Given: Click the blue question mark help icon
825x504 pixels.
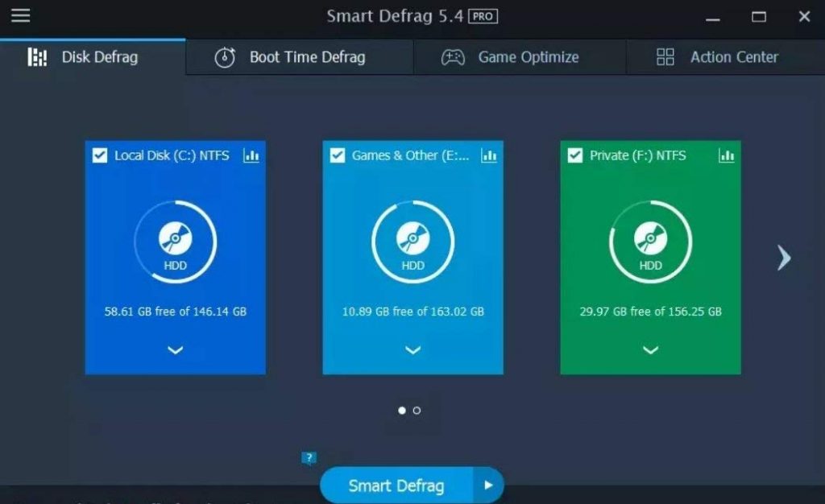Looking at the screenshot, I should [309, 458].
